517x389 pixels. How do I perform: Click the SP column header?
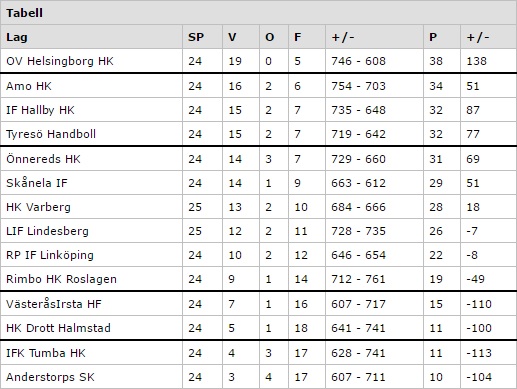196,37
